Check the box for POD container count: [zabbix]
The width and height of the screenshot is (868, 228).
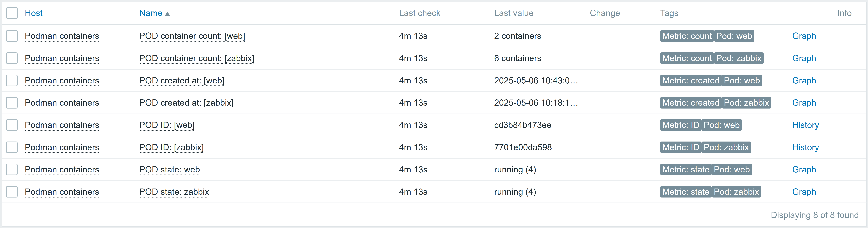coord(12,58)
